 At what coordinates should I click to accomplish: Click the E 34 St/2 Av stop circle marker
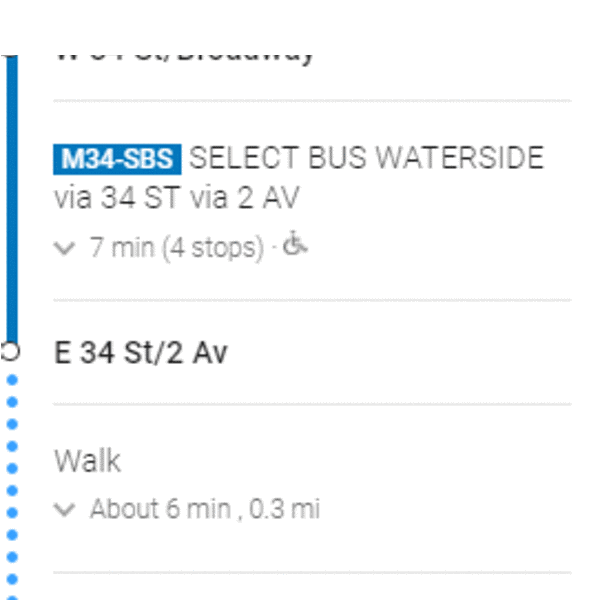[11, 352]
